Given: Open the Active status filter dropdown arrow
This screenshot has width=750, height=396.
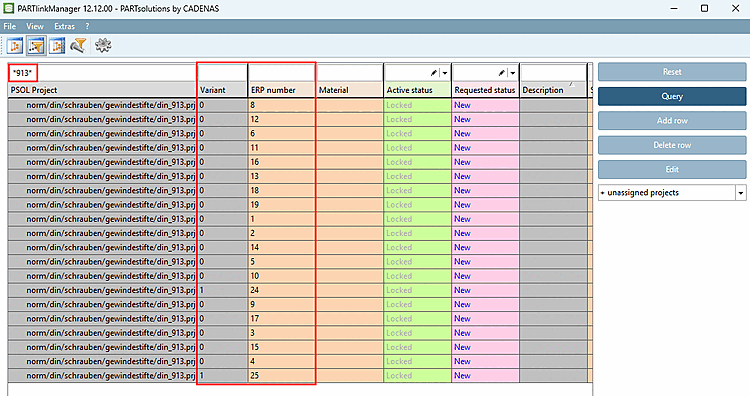Looking at the screenshot, I should coord(445,73).
